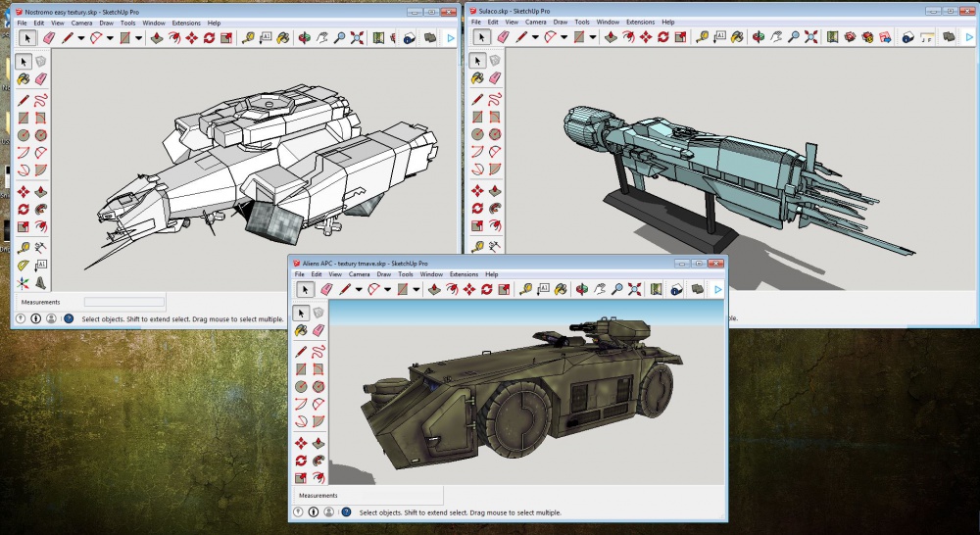
Task: Select Eraser tool in Nostromo window top toolbar
Action: point(49,38)
